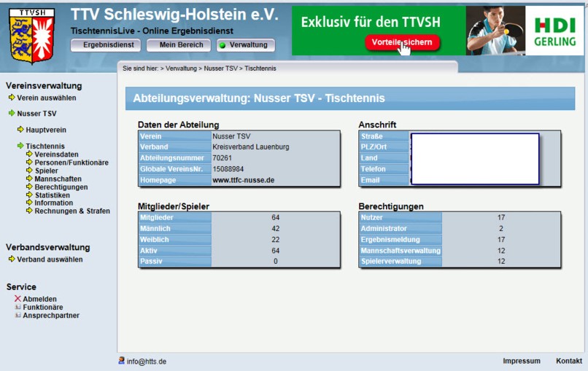Click the small icon before Funktionäre
588x371 pixels.
[18, 308]
